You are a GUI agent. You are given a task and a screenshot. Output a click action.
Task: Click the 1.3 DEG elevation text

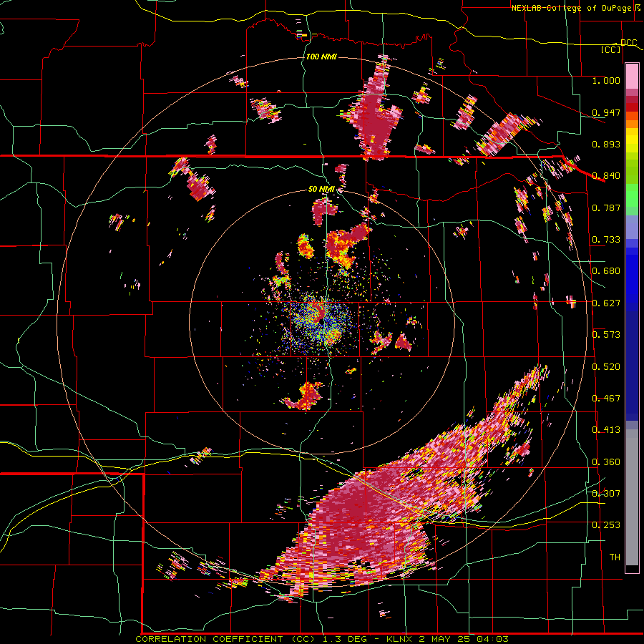click(344, 639)
